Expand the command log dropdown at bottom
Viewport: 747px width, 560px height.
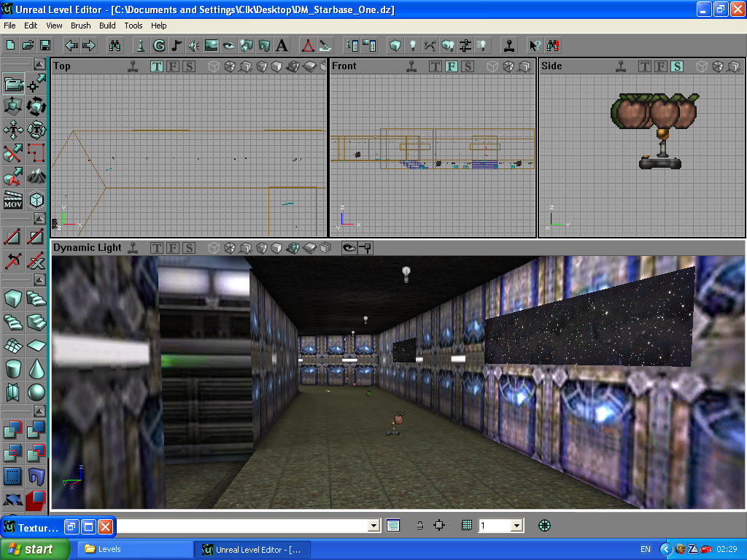click(x=374, y=526)
